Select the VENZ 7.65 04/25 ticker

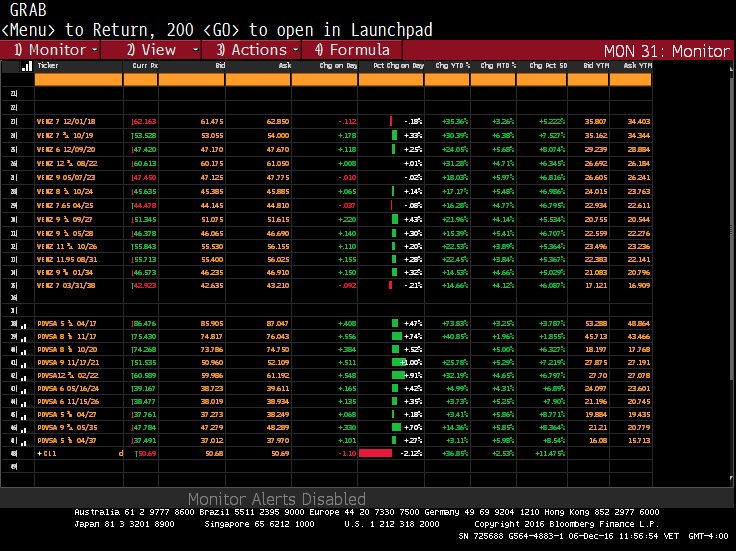(x=65, y=206)
